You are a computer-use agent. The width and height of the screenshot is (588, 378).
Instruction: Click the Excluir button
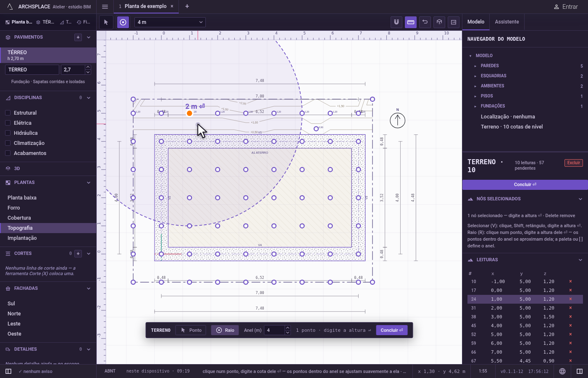[x=574, y=163]
